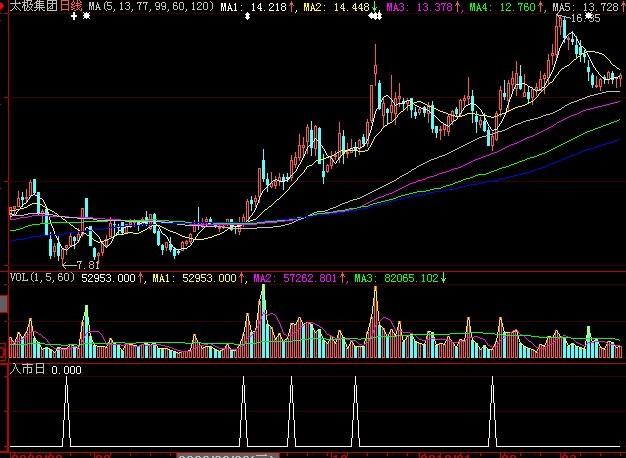Viewport: 626px width, 458px height.
Task: Click the up arrow after magenta MA3 13.378
Action: coord(459,7)
